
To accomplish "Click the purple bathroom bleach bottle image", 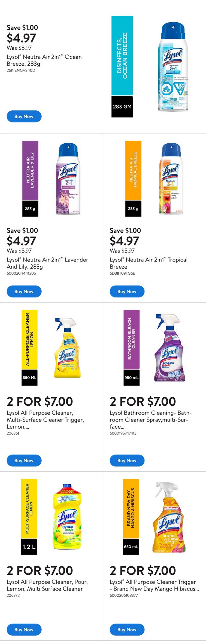I will (170, 348).
